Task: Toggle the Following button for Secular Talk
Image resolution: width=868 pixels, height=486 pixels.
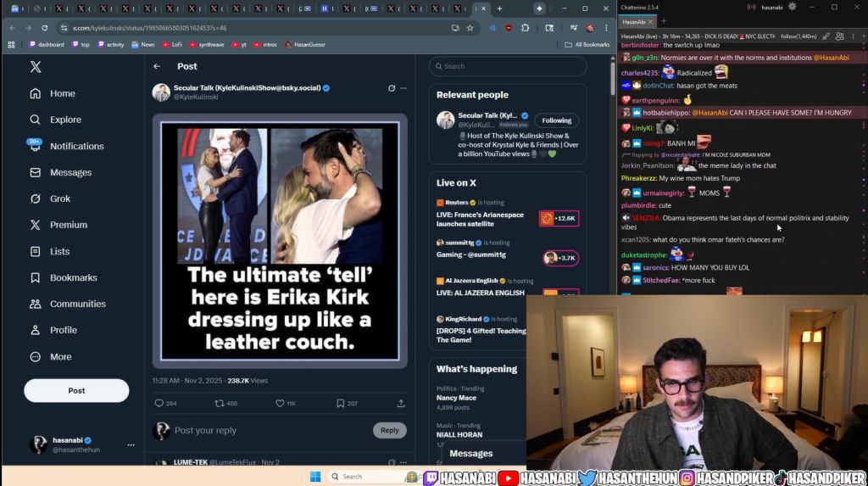Action: pos(557,120)
